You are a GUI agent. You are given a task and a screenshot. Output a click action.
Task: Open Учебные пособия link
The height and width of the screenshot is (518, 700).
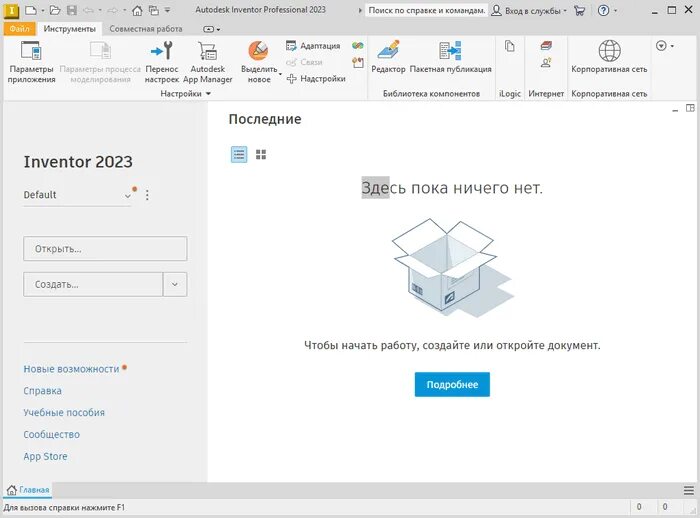(64, 413)
